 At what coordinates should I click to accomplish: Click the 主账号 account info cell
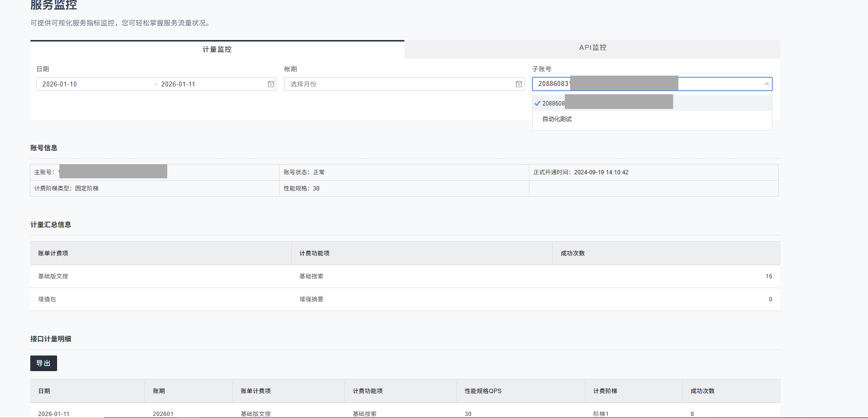tap(155, 172)
